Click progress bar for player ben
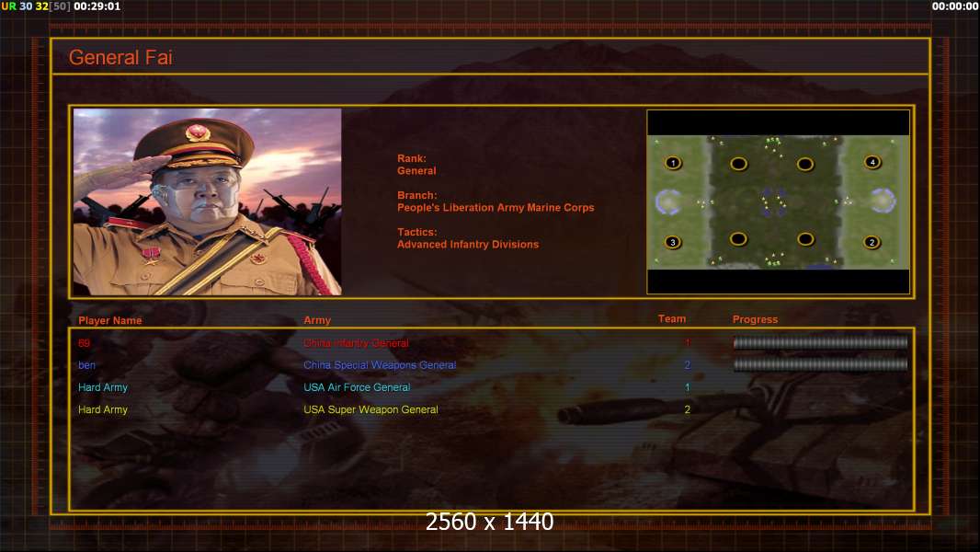980x552 pixels. (x=821, y=364)
